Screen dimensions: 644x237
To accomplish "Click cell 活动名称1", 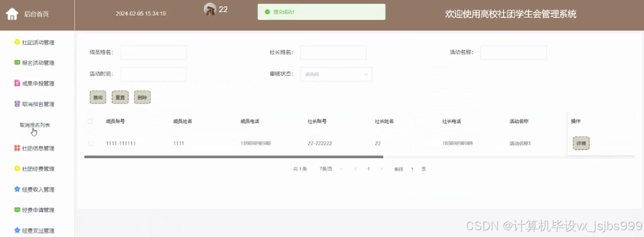I will pyautogui.click(x=520, y=143).
